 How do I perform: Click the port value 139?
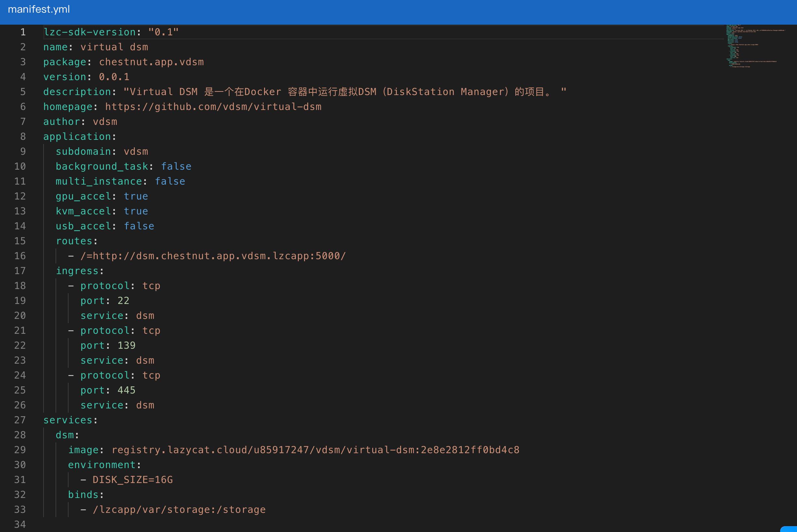tap(126, 345)
